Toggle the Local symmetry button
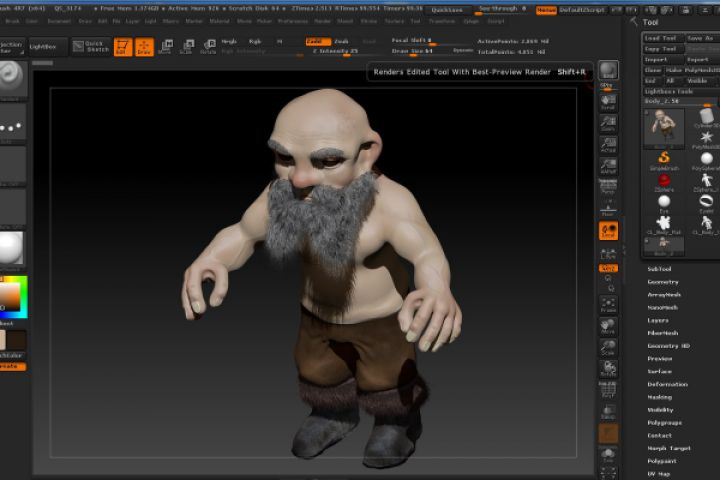720x480 pixels. 608,231
